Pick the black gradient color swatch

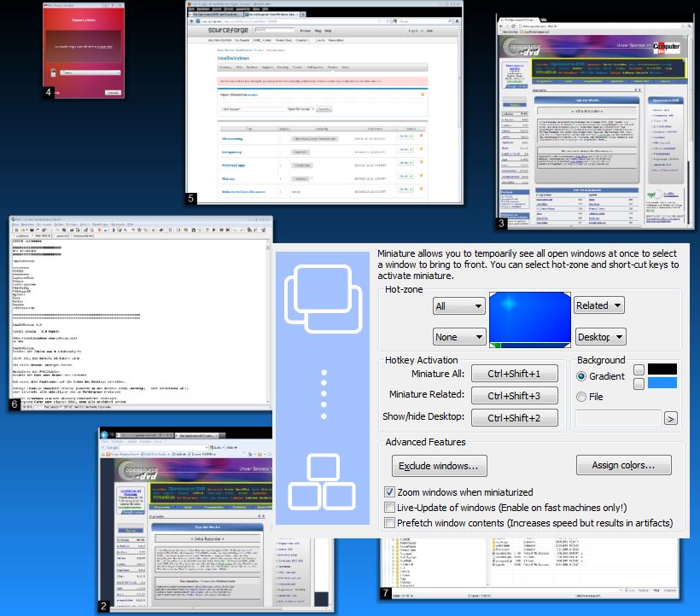[x=662, y=369]
